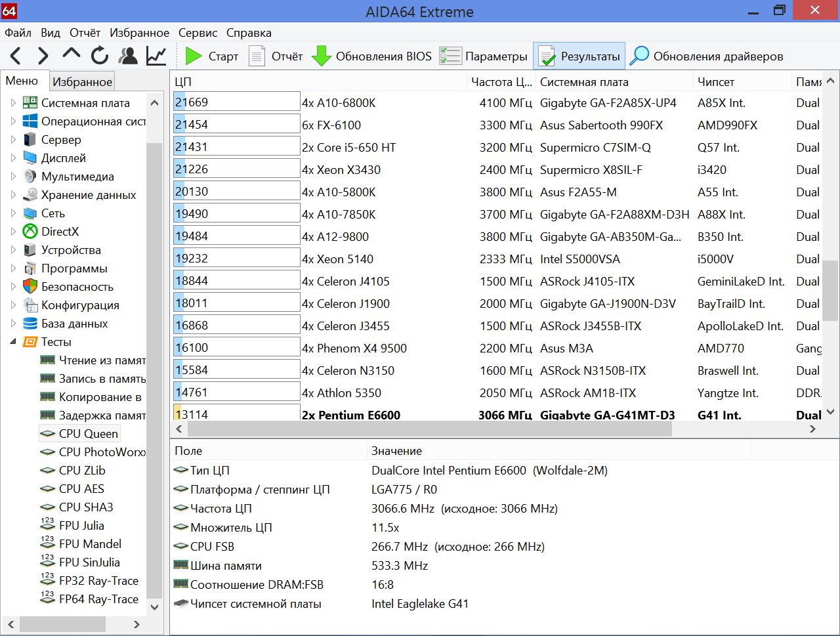Collapse the Тесты tree node
This screenshot has height=636, width=840.
pos(13,341)
